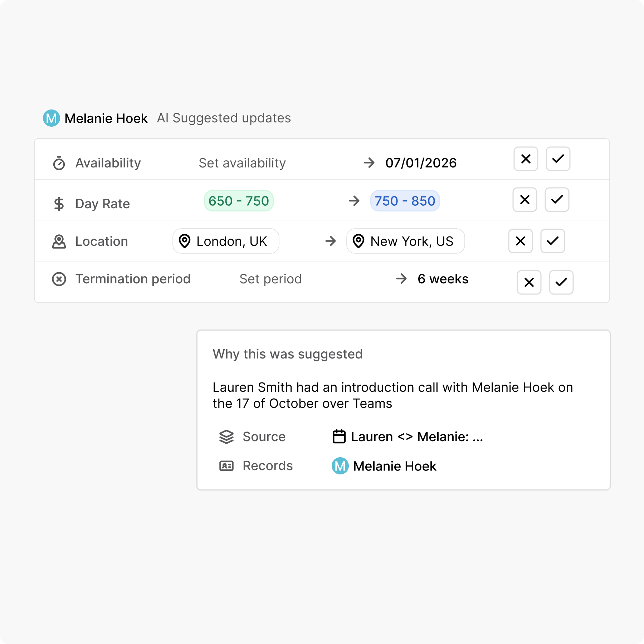Image resolution: width=644 pixels, height=644 pixels.
Task: Accept the 6 weeks termination period
Action: tap(561, 283)
